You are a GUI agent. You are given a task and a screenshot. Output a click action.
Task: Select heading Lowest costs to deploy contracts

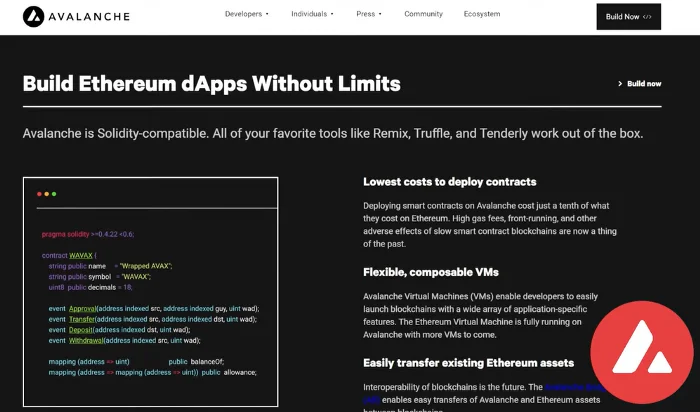click(x=450, y=182)
